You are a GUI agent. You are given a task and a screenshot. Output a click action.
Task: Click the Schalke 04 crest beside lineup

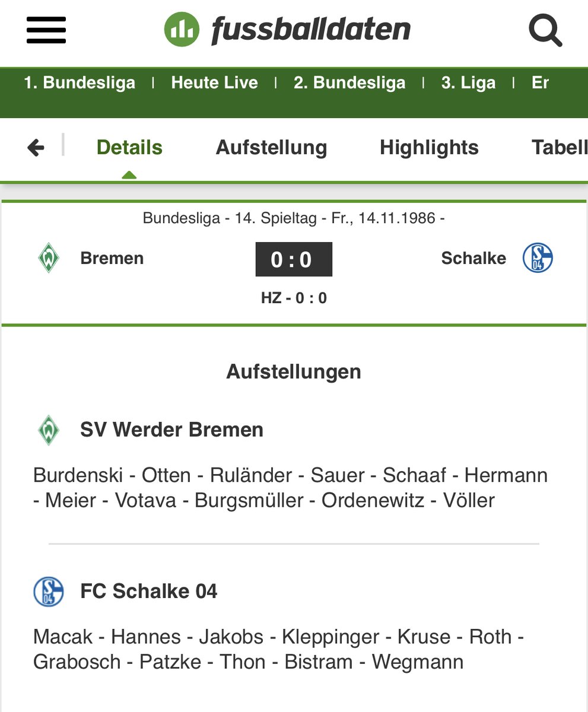pyautogui.click(x=48, y=592)
